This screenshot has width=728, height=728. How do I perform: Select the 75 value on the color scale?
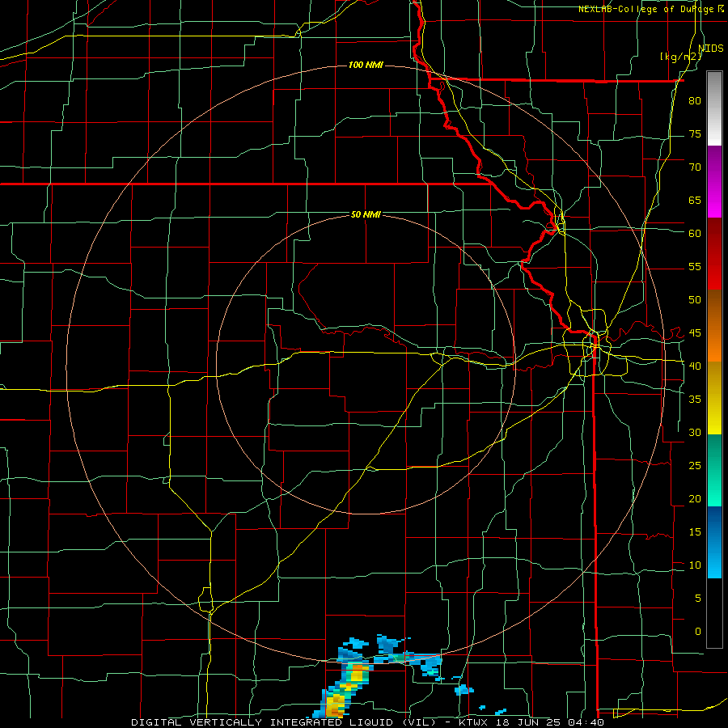(695, 134)
